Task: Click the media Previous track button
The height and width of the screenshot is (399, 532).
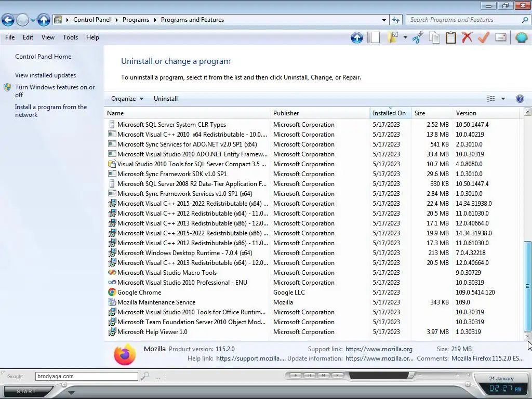Action: pyautogui.click(x=324, y=375)
